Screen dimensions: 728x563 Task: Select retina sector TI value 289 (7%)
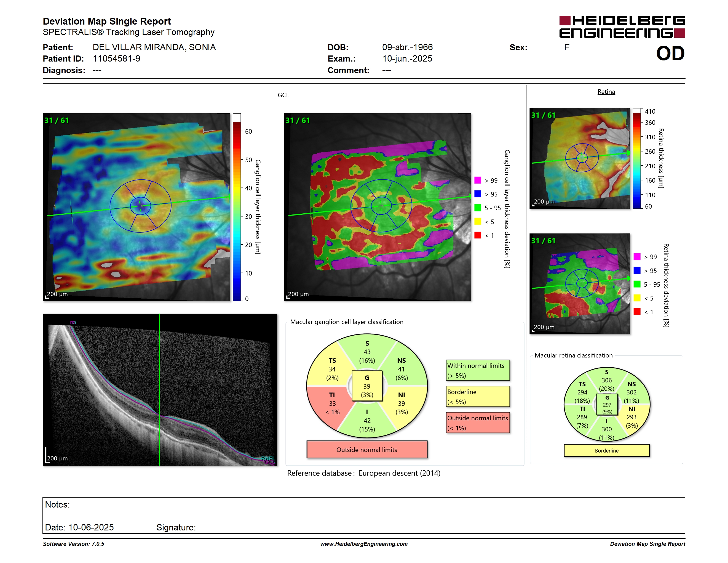[x=582, y=417]
